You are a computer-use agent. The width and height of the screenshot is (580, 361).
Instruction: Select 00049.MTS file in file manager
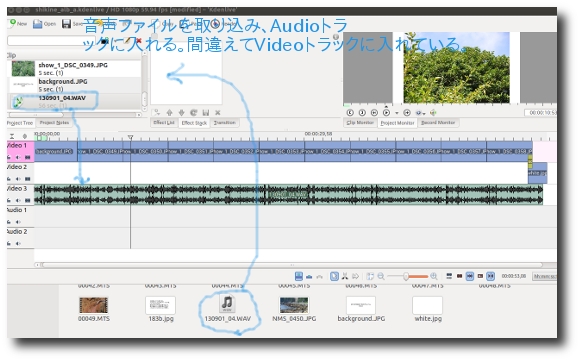(x=94, y=309)
